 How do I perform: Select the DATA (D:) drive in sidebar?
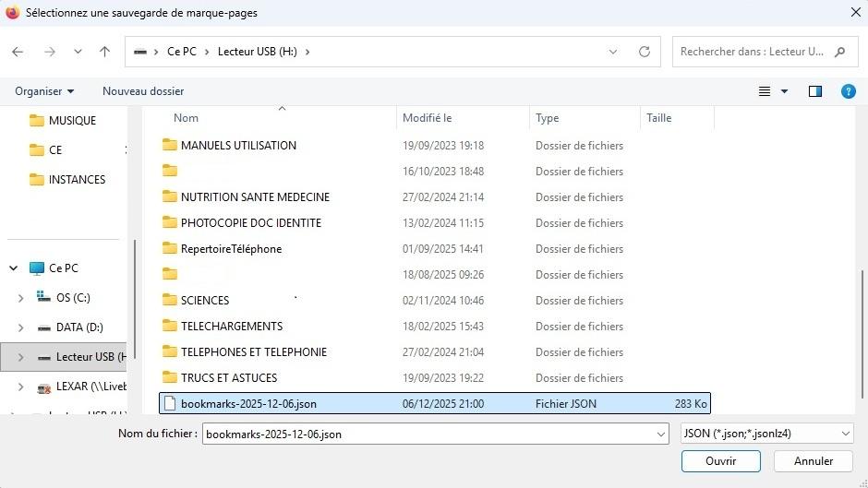point(78,327)
